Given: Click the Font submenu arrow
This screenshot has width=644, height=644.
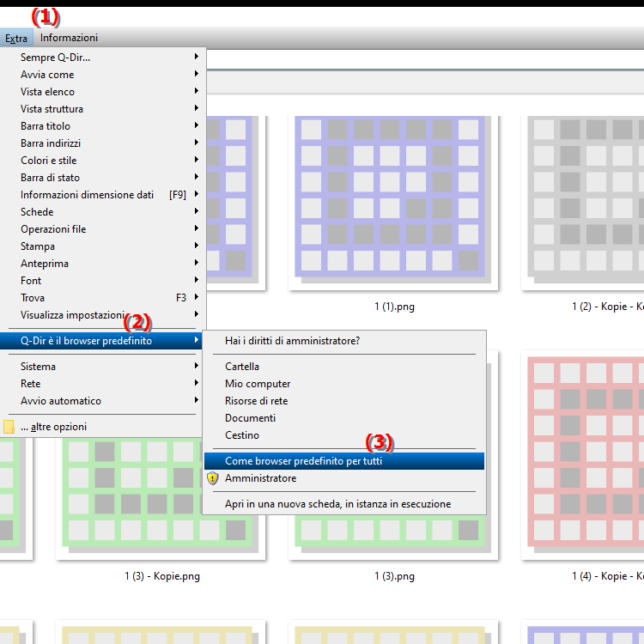Looking at the screenshot, I should 197,280.
